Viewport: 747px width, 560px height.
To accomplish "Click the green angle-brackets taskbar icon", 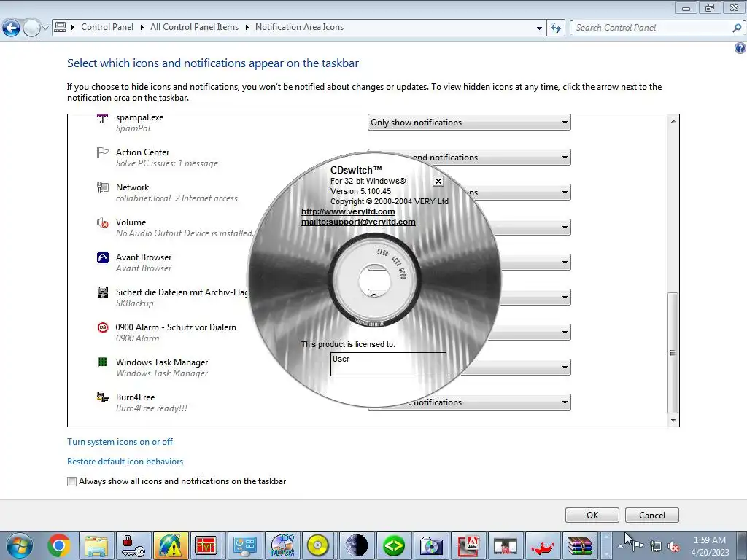I will [x=393, y=545].
